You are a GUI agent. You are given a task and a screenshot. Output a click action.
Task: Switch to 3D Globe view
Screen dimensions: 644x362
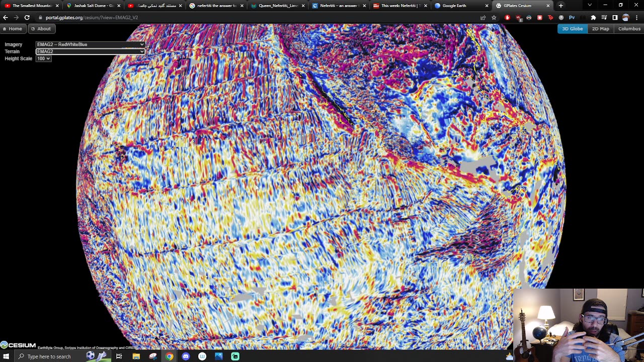click(572, 29)
